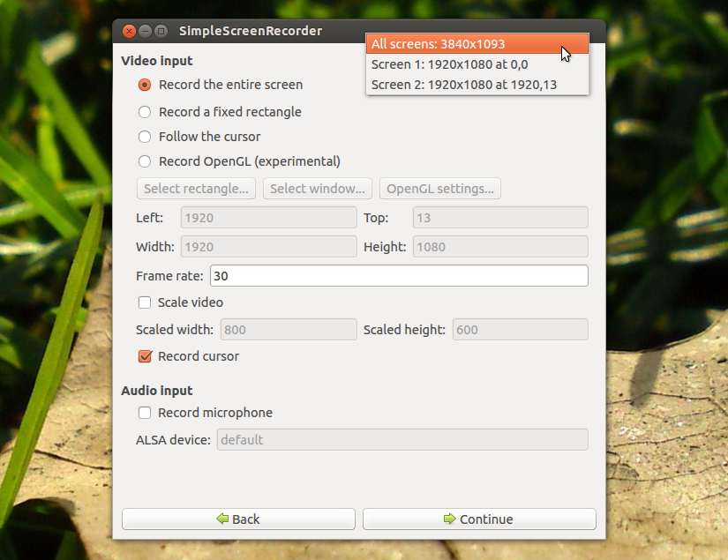Image resolution: width=728 pixels, height=560 pixels.
Task: Close the SimpleScreenRecorder window
Action: (129, 31)
